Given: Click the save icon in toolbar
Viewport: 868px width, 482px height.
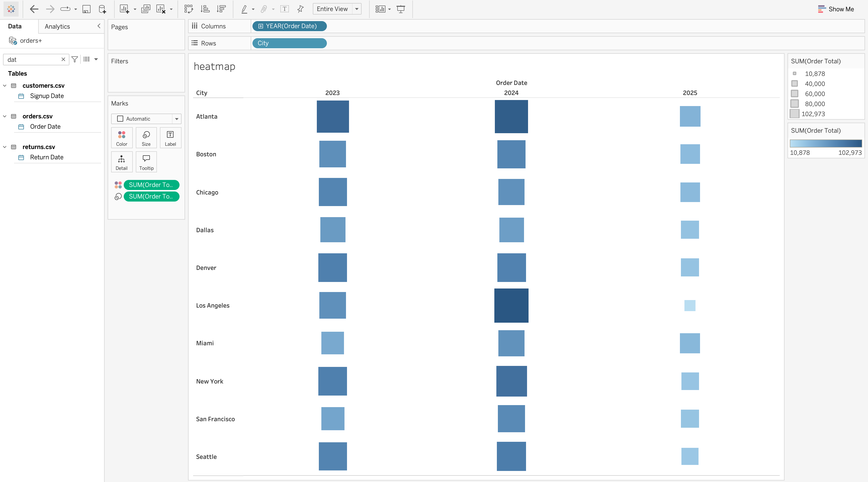Looking at the screenshot, I should click(x=86, y=9).
